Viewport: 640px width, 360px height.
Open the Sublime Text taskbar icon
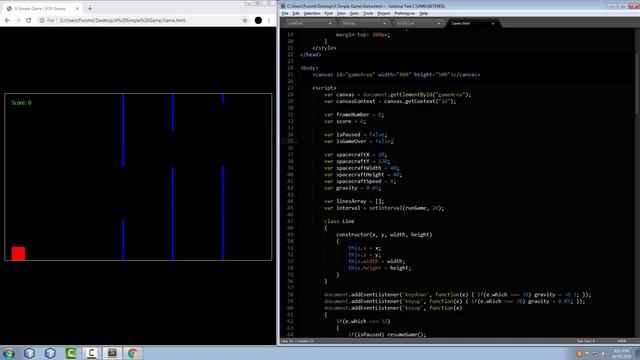112,353
